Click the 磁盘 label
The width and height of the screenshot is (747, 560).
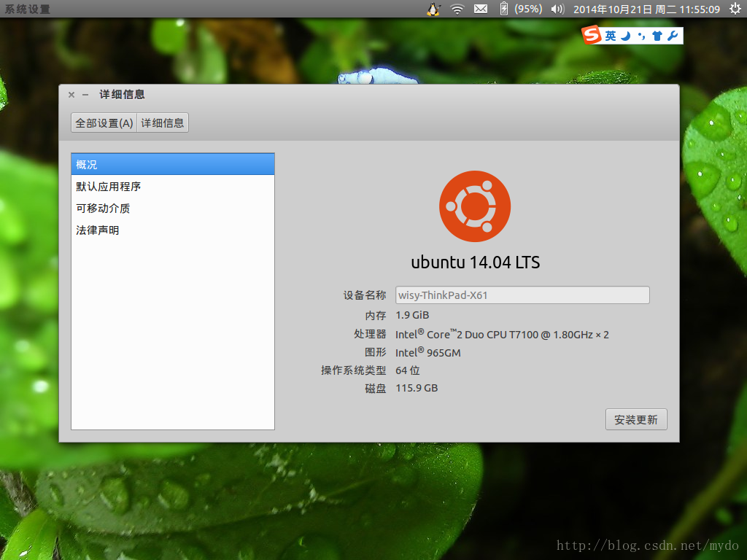pos(376,388)
